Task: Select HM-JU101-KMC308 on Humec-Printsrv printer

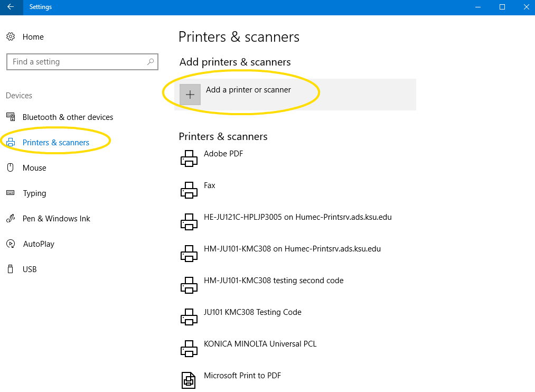Action: point(292,249)
